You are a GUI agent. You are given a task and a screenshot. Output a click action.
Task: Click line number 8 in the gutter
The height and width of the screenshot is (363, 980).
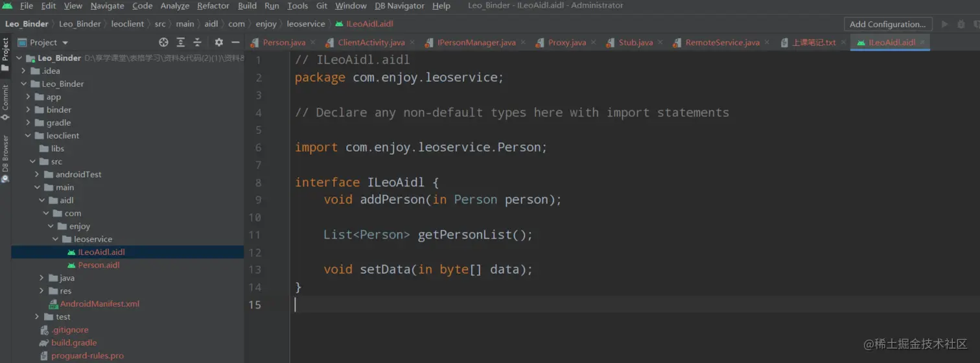coord(258,182)
